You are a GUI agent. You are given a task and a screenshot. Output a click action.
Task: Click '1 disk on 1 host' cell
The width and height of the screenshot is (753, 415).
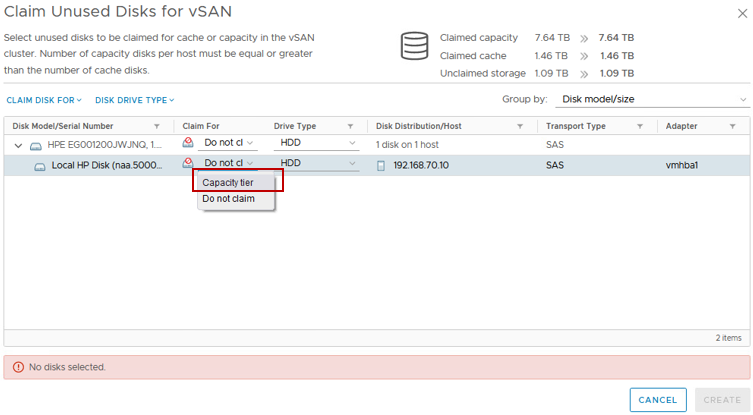tap(407, 145)
